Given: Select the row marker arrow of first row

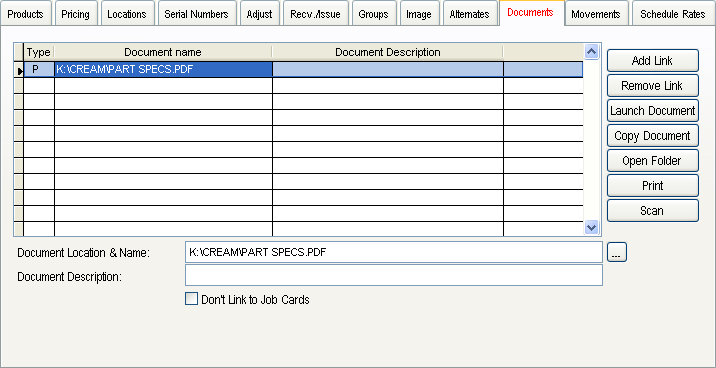Looking at the screenshot, I should pyautogui.click(x=19, y=70).
